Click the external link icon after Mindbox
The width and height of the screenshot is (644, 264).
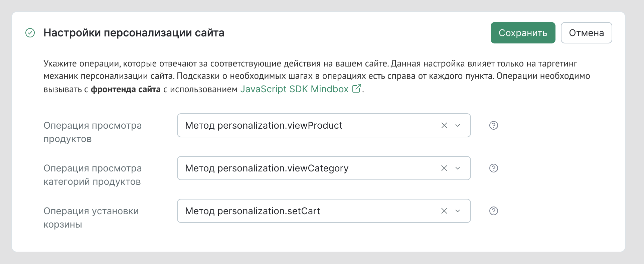(356, 88)
